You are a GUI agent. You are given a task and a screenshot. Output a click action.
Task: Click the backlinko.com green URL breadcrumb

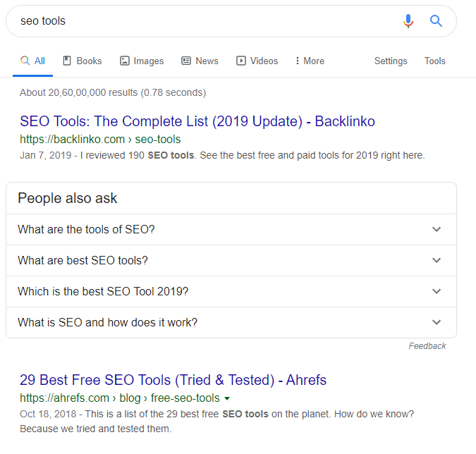[x=100, y=139]
